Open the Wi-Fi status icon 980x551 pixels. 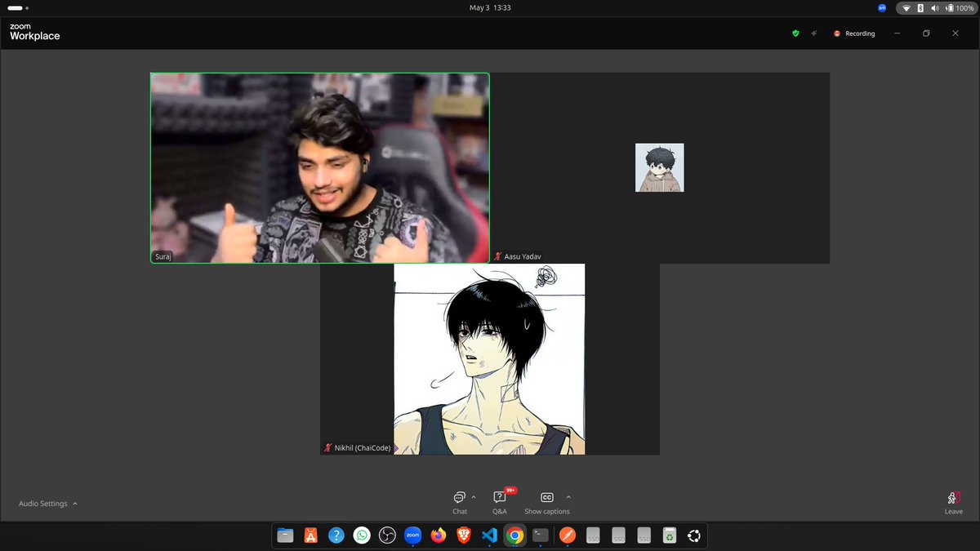[x=906, y=7]
